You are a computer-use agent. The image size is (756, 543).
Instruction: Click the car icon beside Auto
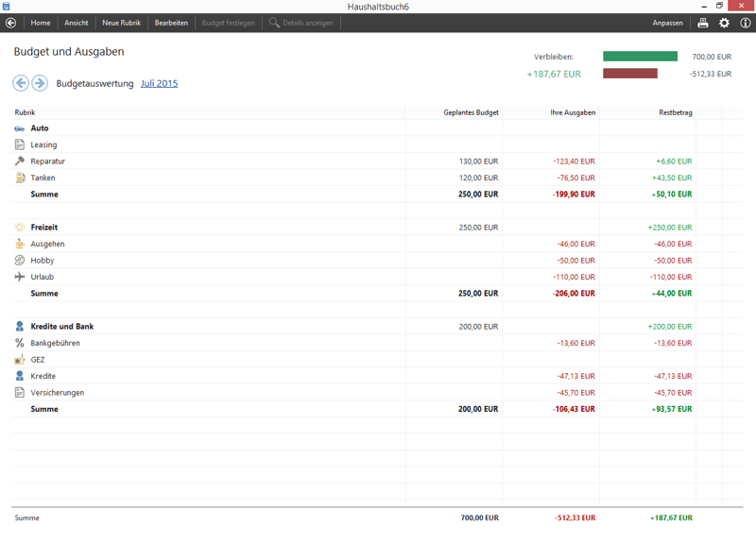[x=20, y=128]
